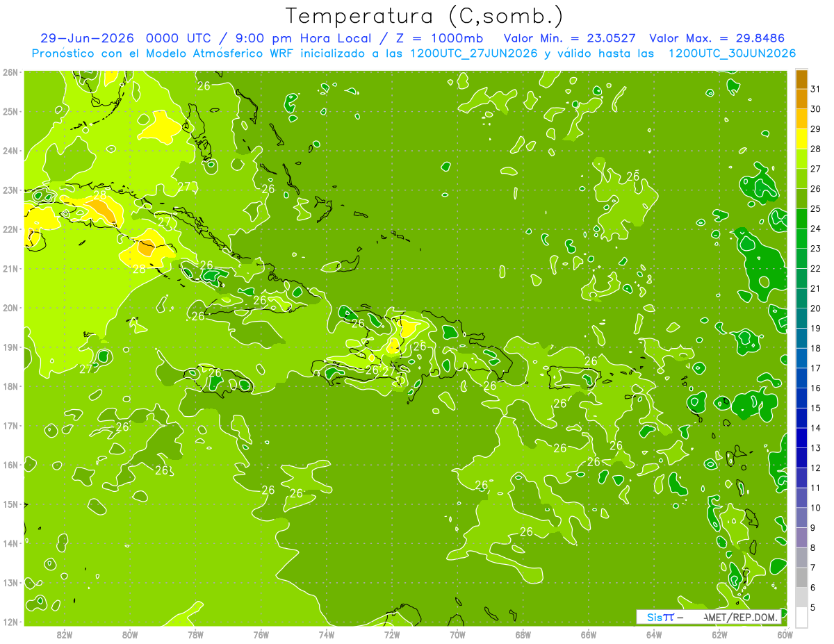Select the 26N latitude axis label
The image size is (834, 644).
tap(10, 72)
